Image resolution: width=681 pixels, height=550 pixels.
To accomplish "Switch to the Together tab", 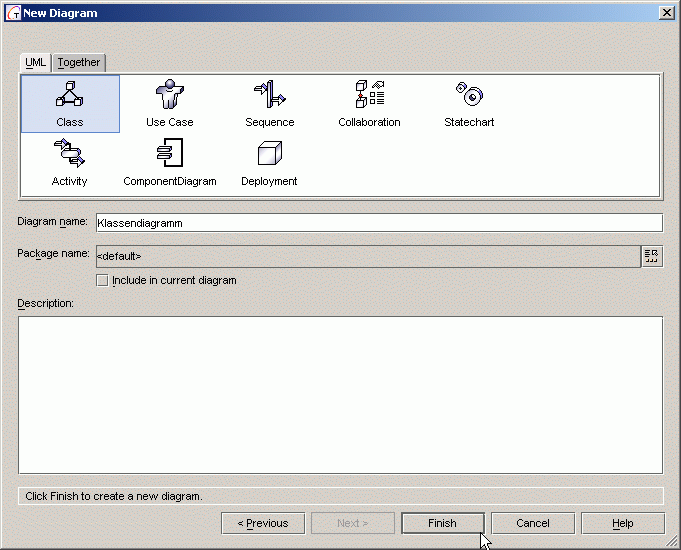I will coord(79,62).
